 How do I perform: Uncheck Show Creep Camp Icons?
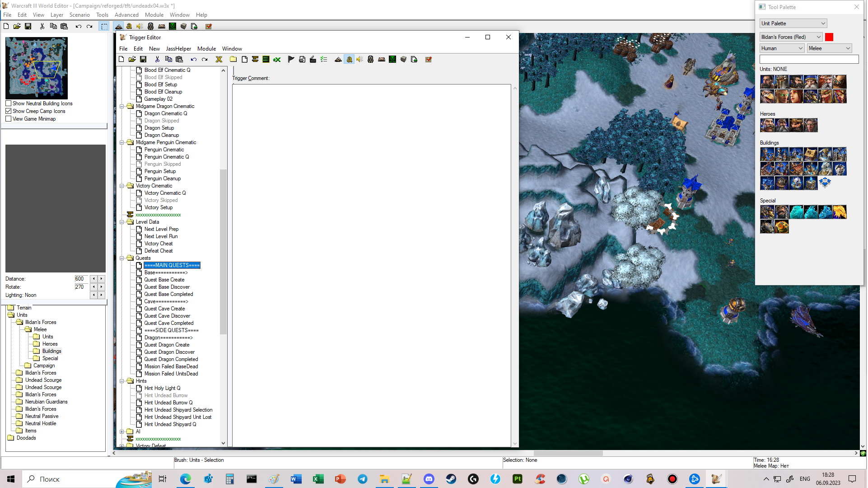[9, 111]
